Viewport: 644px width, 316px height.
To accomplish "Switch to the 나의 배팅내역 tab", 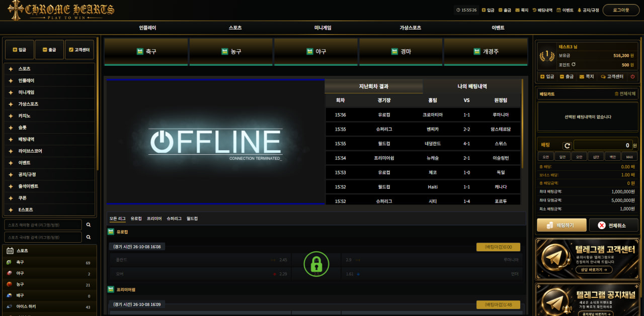I will coord(472,86).
